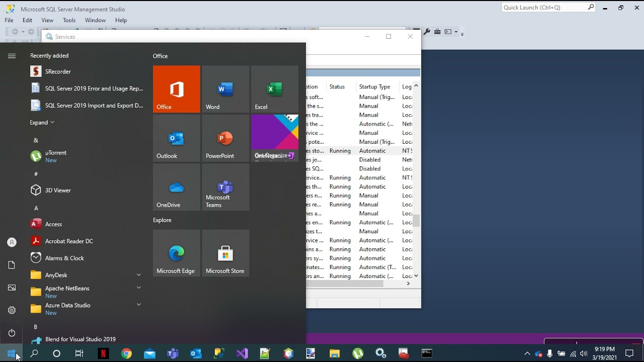Open SQL Server 2019 Error and Usage Reporting
Image resolution: width=644 pixels, height=362 pixels.
pyautogui.click(x=87, y=88)
